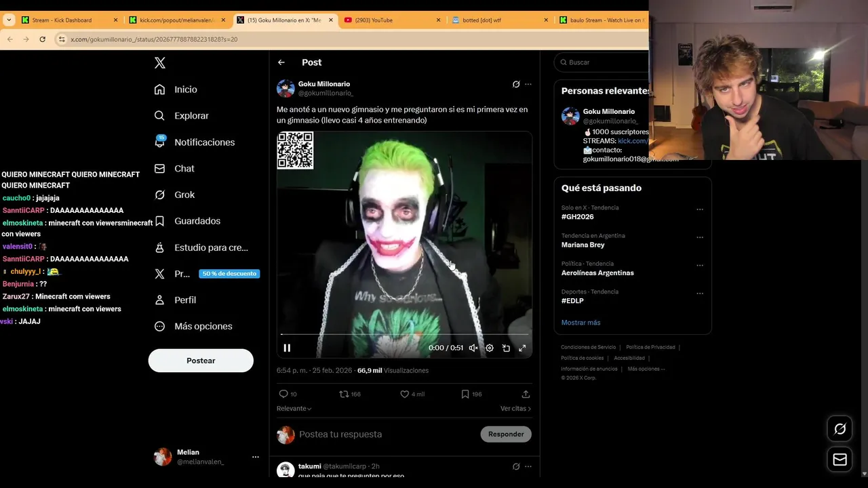
Task: Open video settings gear
Action: coord(490,348)
